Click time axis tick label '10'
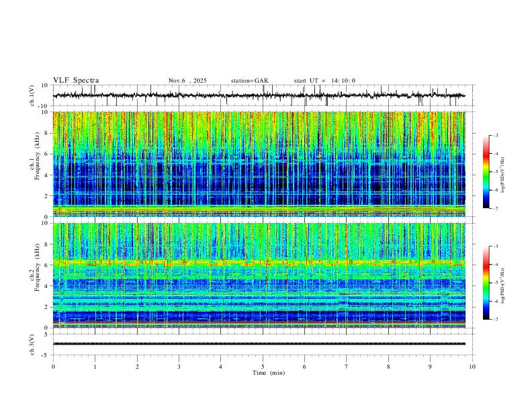 (x=472, y=367)
